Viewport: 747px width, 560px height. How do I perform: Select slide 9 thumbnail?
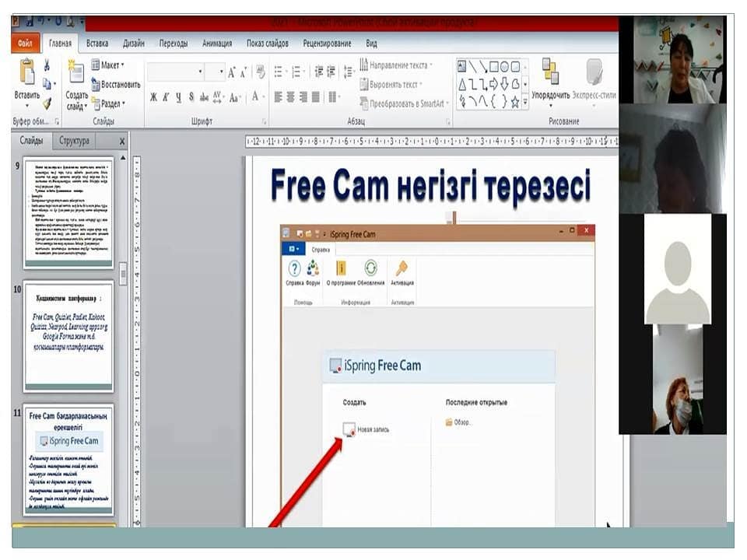(x=68, y=212)
